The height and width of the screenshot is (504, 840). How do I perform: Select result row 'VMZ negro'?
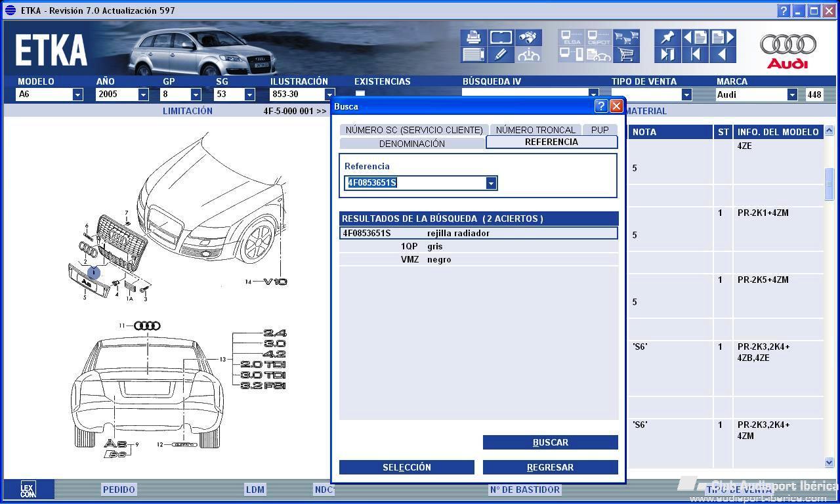coord(478,259)
